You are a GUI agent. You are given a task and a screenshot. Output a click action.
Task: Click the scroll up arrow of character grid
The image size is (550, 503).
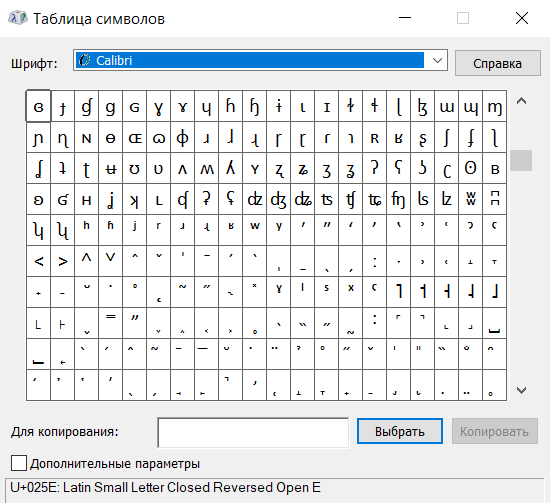[522, 101]
